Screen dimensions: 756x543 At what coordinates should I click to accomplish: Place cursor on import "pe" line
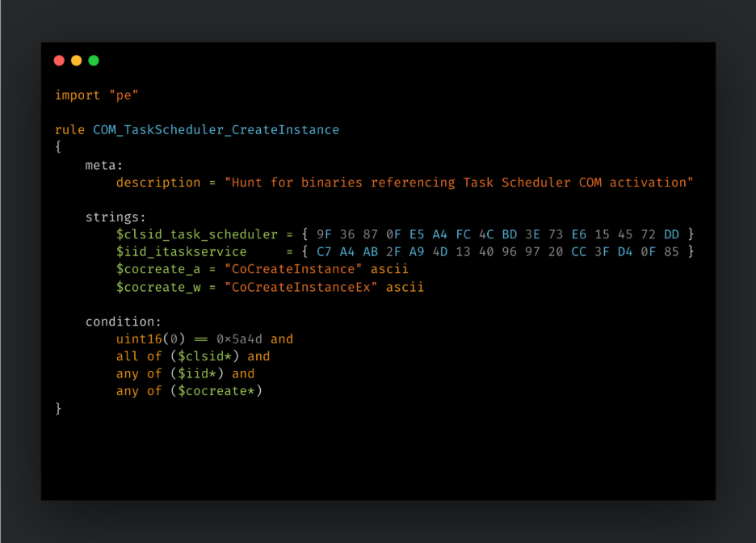tap(96, 95)
